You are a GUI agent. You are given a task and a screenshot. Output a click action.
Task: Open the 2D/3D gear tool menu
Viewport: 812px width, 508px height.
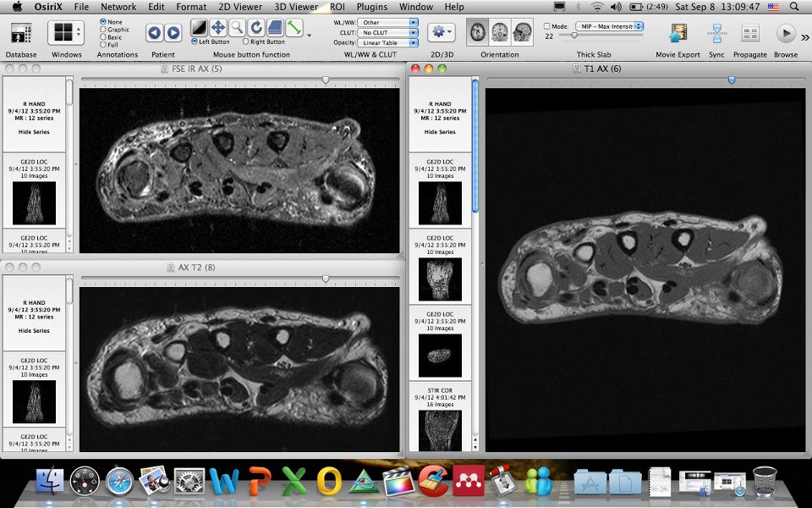443,30
